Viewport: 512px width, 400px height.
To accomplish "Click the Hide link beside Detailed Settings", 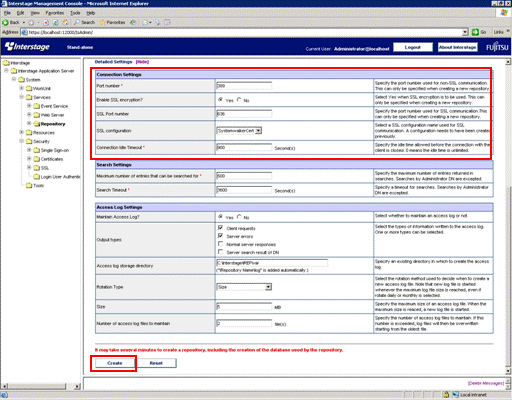I will (x=142, y=62).
